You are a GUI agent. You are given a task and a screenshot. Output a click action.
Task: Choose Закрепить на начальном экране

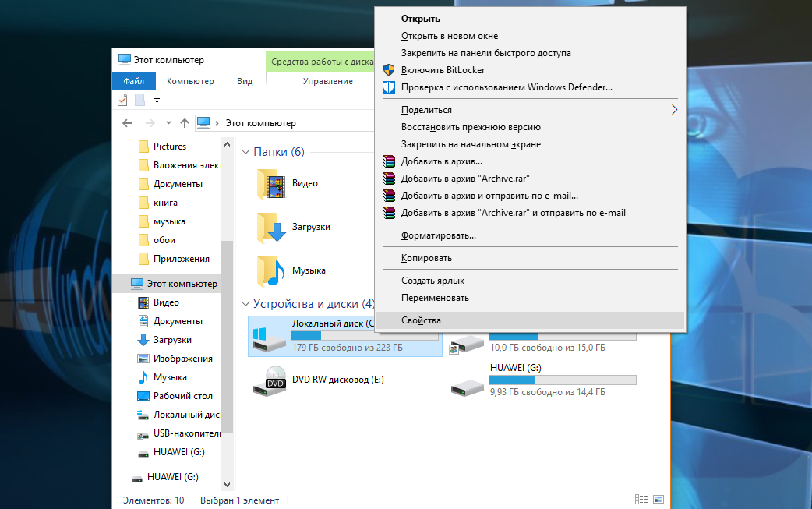click(x=530, y=144)
